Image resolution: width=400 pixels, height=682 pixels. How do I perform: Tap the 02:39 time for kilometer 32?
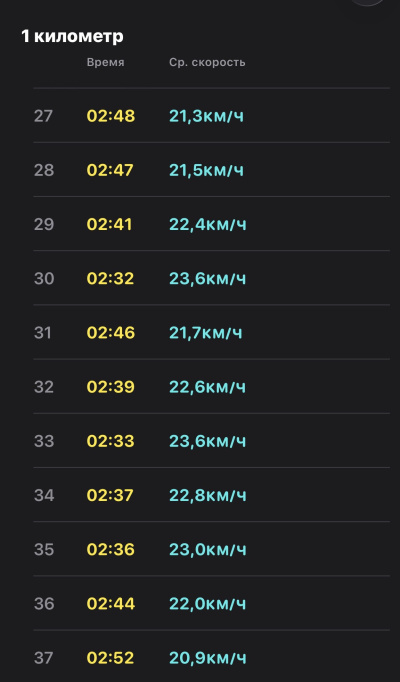pos(110,387)
